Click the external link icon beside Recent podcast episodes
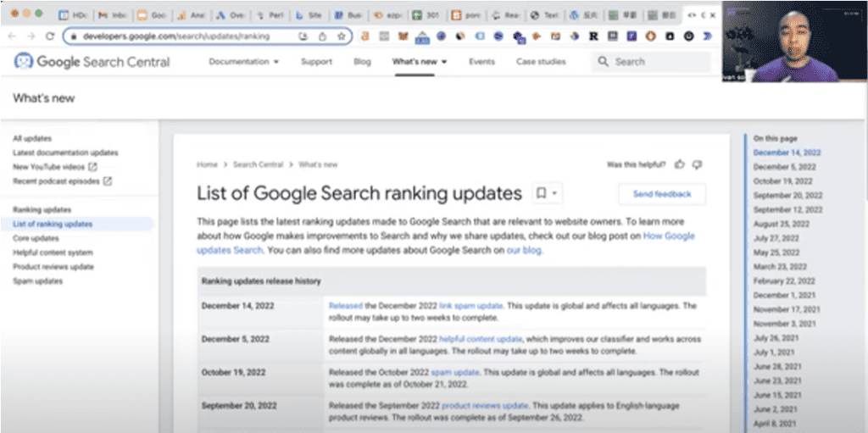868x433 pixels. (108, 181)
